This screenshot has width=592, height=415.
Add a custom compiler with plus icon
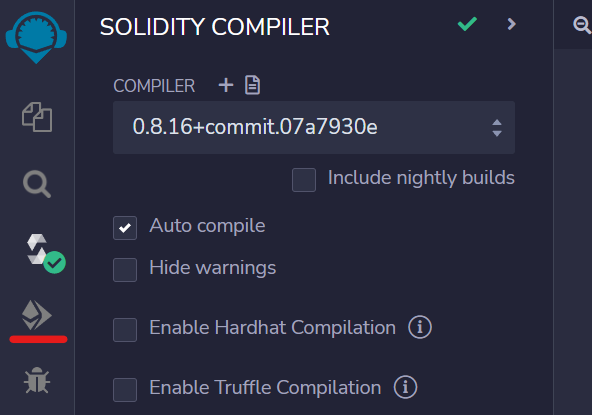pyautogui.click(x=226, y=85)
